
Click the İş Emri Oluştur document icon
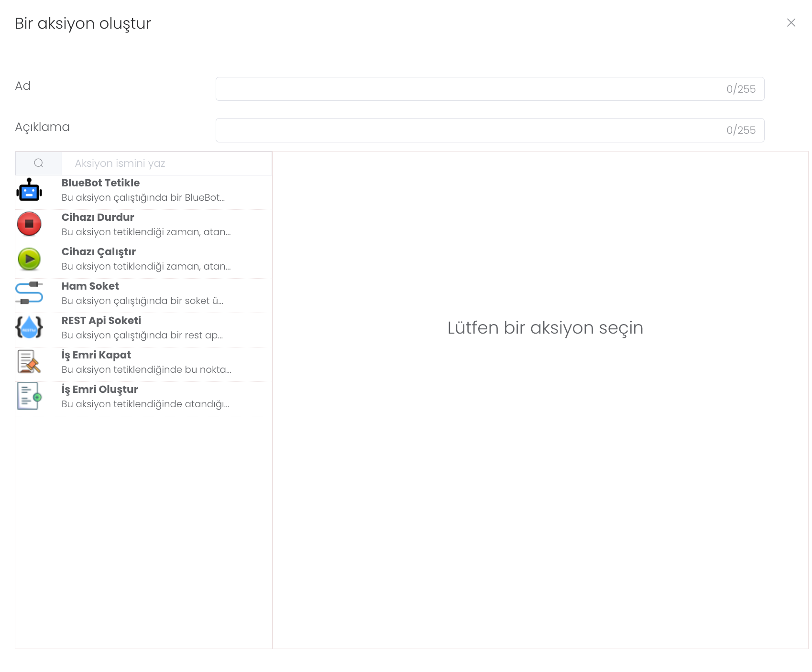click(x=29, y=396)
